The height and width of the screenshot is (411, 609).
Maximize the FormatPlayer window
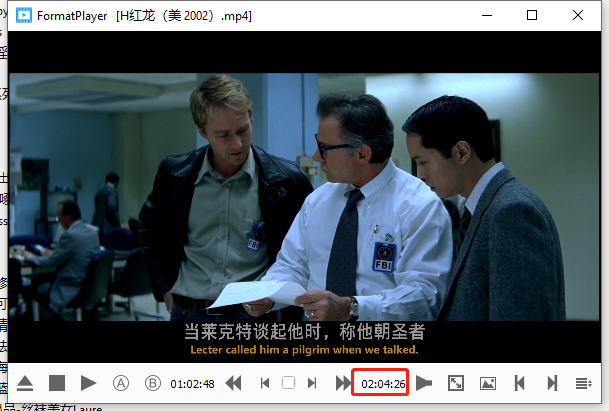pyautogui.click(x=532, y=16)
